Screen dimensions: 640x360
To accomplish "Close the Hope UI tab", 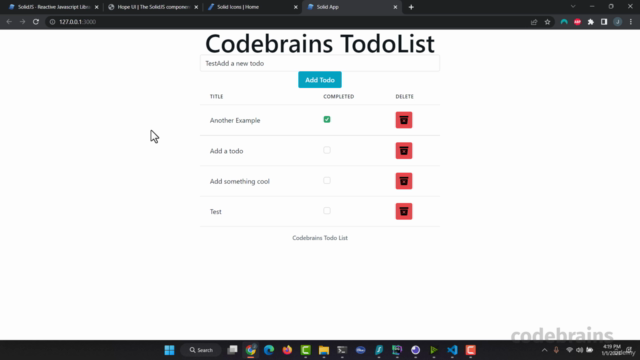I will (x=196, y=7).
